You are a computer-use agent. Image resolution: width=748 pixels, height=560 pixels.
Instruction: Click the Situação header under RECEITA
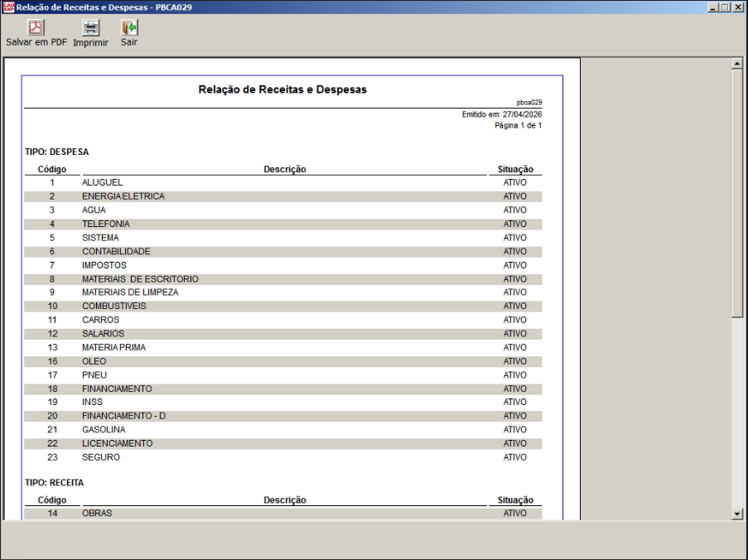515,500
